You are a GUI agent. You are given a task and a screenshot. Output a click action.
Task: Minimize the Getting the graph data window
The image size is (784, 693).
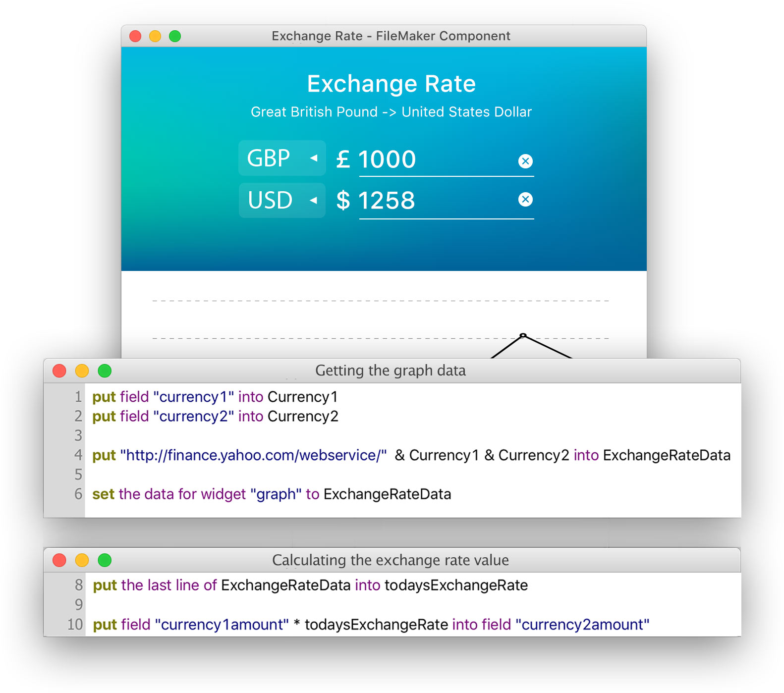pos(82,371)
